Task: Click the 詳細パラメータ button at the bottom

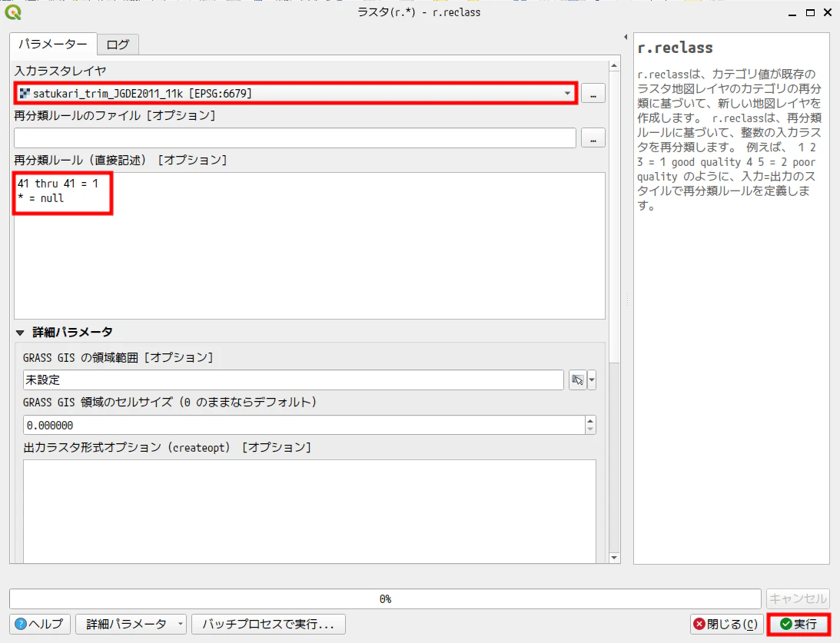Action: 131,625
